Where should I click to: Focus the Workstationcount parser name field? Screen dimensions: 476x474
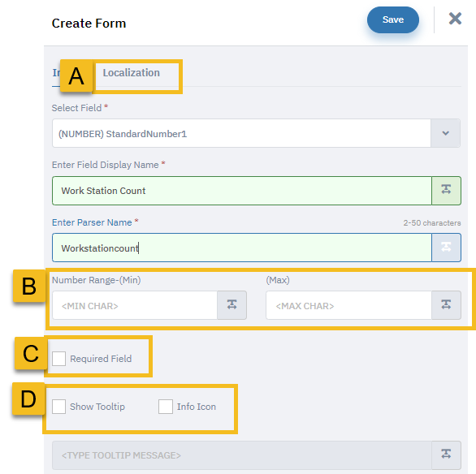tap(242, 248)
